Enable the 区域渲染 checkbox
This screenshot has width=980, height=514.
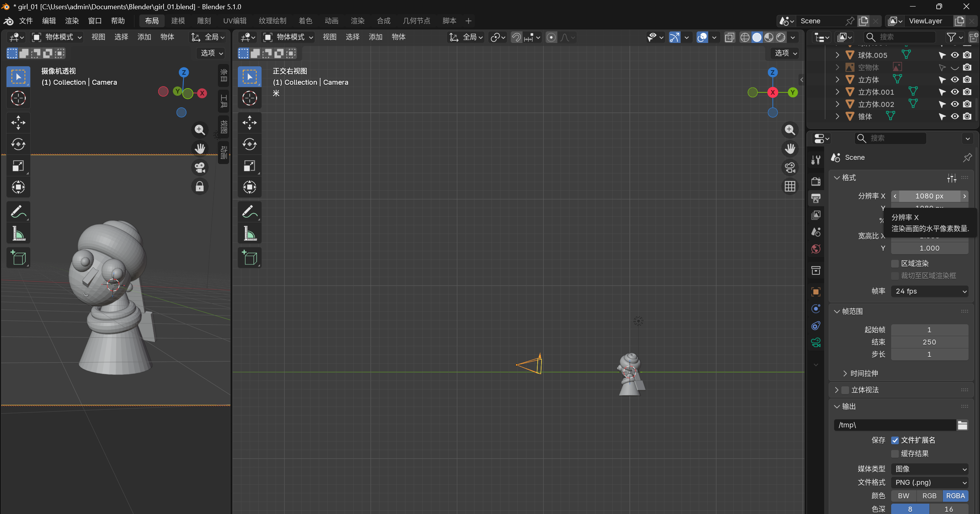click(x=895, y=264)
